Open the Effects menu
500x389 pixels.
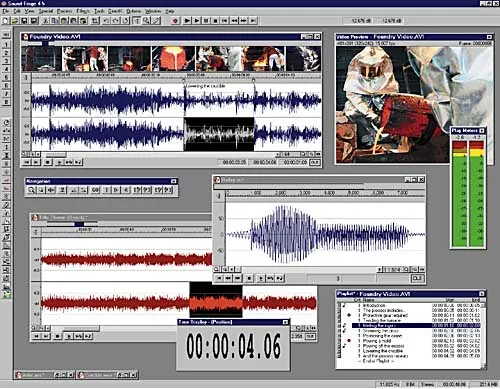83,11
